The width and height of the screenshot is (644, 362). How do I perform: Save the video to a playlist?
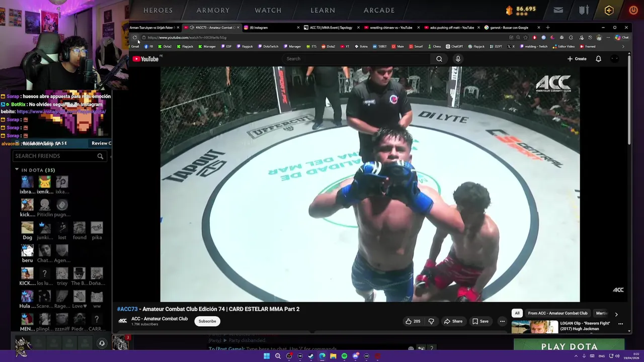click(x=480, y=321)
